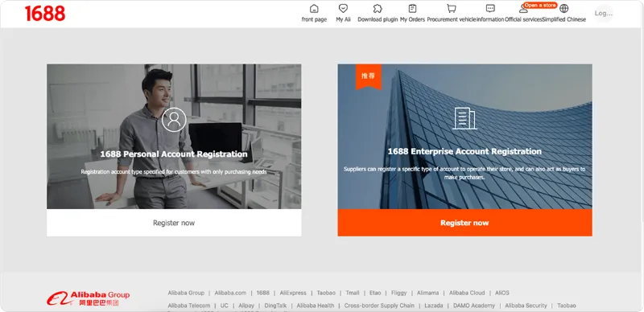Click the 1688 Enterprise Account Registration heading

tap(464, 151)
